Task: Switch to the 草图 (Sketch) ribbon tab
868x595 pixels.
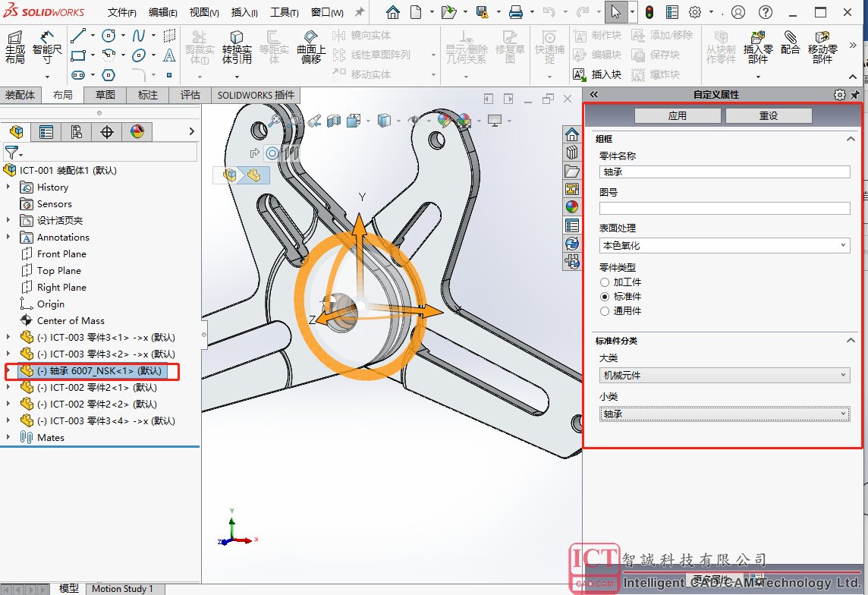Action: pyautogui.click(x=105, y=95)
